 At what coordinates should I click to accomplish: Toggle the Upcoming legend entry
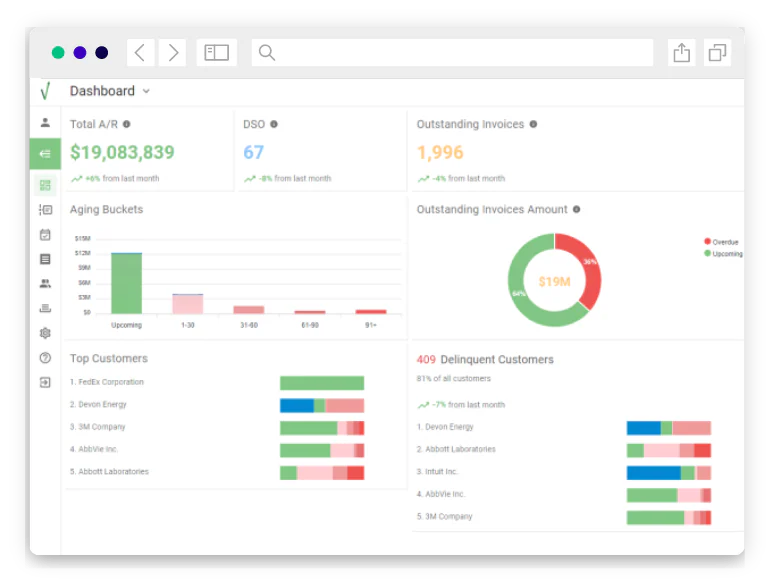[723, 254]
